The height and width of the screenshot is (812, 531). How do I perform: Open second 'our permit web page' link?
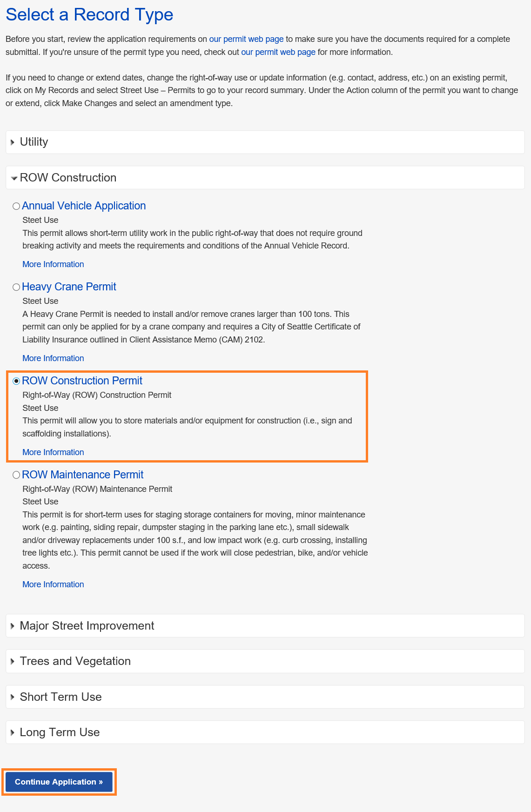coord(278,52)
